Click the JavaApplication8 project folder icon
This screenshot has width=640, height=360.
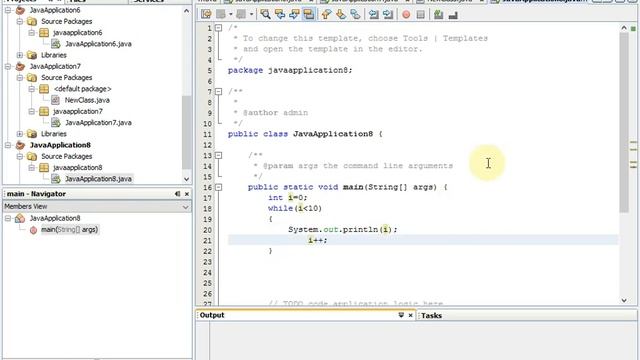tap(20, 145)
